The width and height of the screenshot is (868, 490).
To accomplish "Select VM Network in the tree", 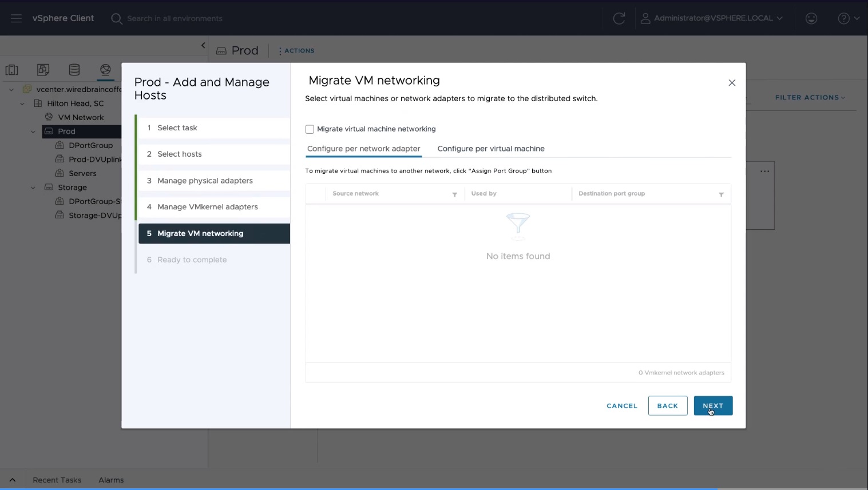I will point(81,117).
